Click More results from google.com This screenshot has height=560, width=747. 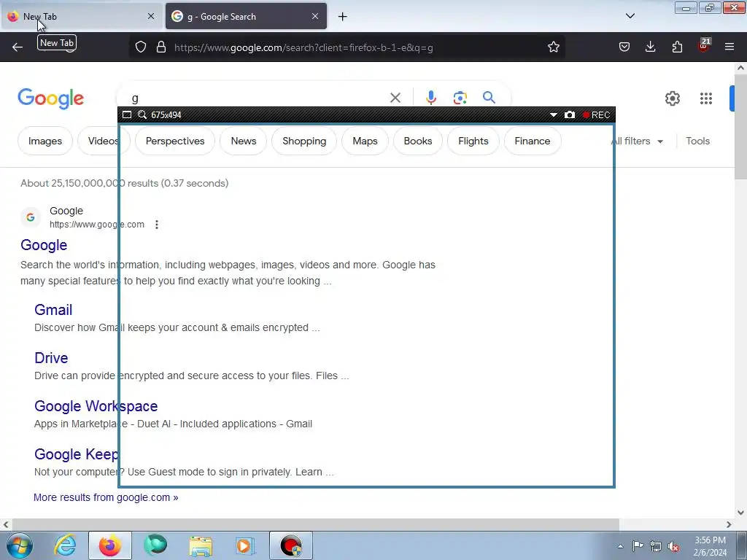(x=106, y=497)
